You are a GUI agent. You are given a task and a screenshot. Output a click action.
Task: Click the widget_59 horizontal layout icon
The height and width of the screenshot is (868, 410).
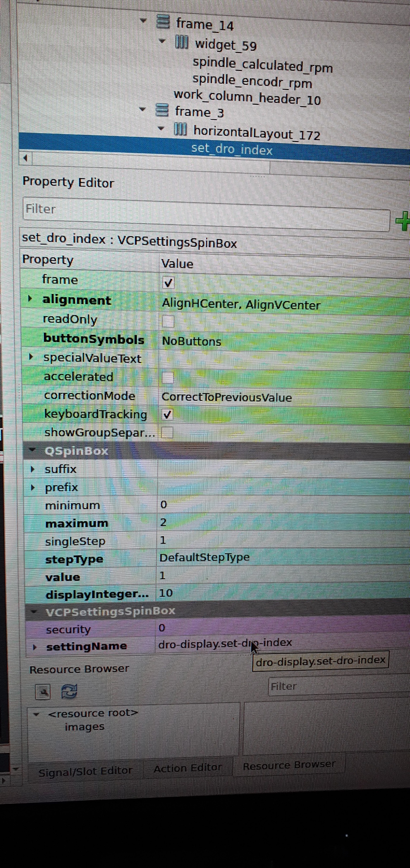point(181,42)
